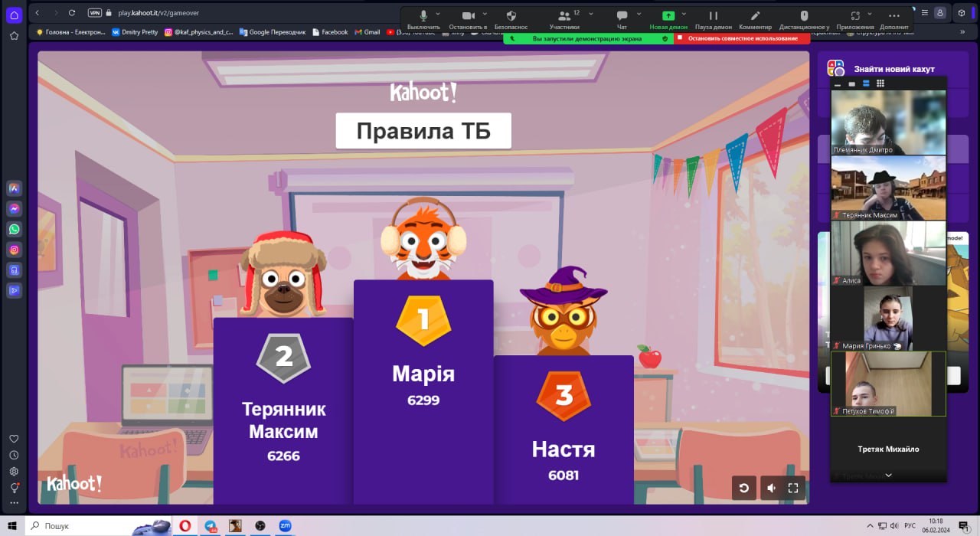
Task: Replay the Kahoot podium animation
Action: (743, 488)
